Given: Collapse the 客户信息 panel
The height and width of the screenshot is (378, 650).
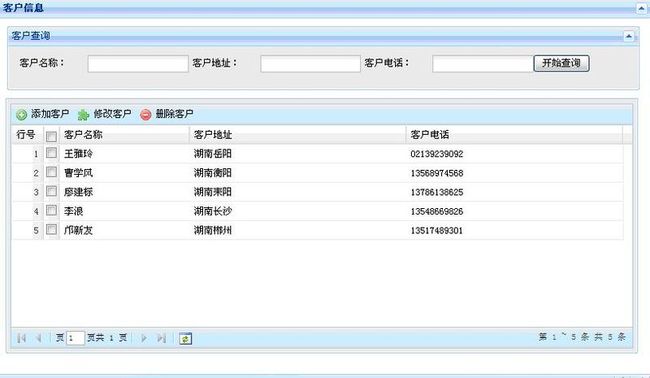Looking at the screenshot, I should 641,8.
